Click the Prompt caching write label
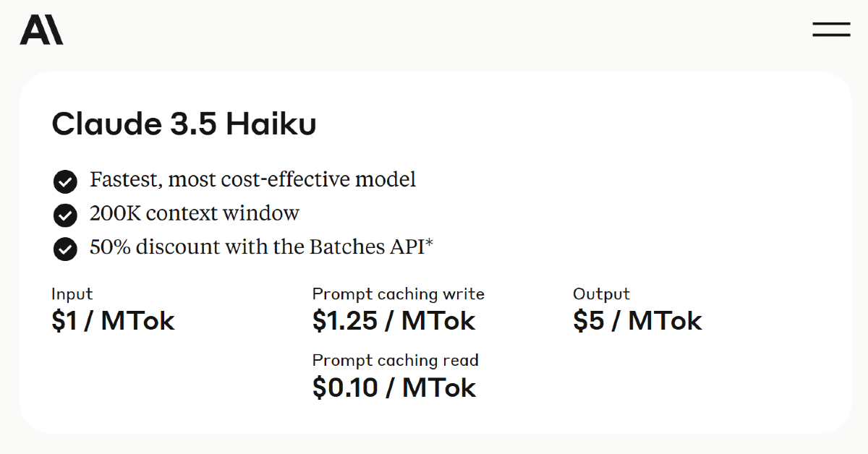Image resolution: width=868 pixels, height=454 pixels. 399,294
